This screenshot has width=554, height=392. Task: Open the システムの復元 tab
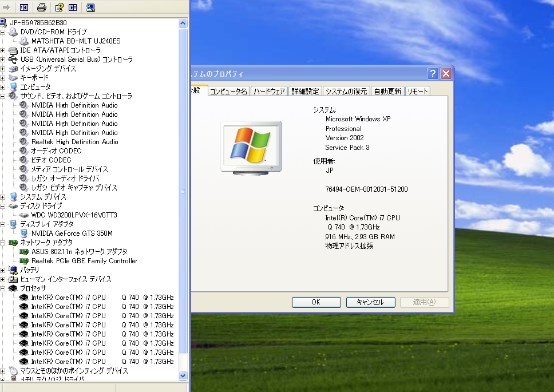[346, 92]
